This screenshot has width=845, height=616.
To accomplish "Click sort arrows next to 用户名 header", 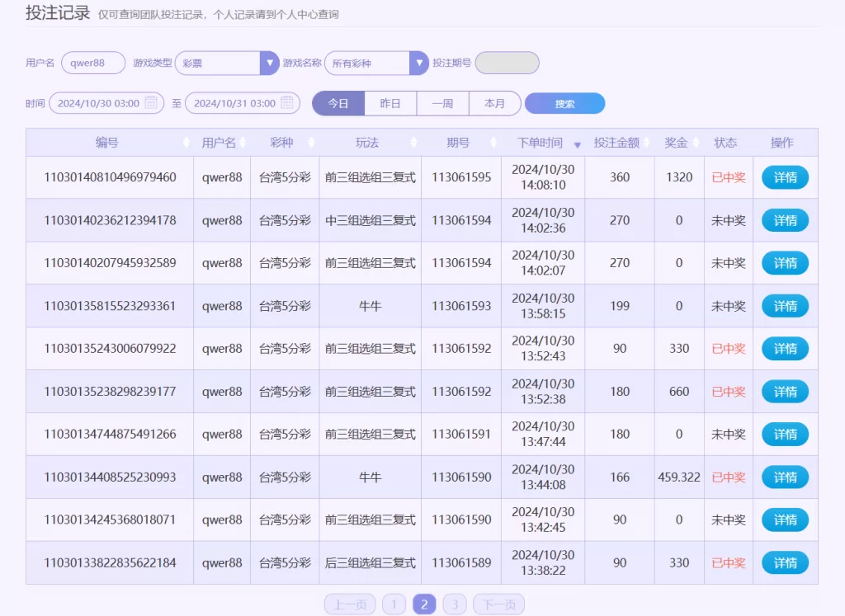I will click(243, 143).
